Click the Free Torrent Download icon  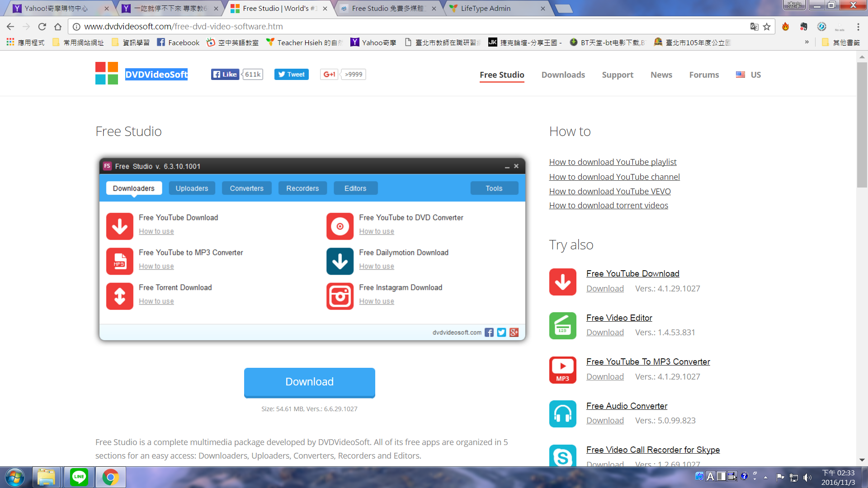(120, 296)
